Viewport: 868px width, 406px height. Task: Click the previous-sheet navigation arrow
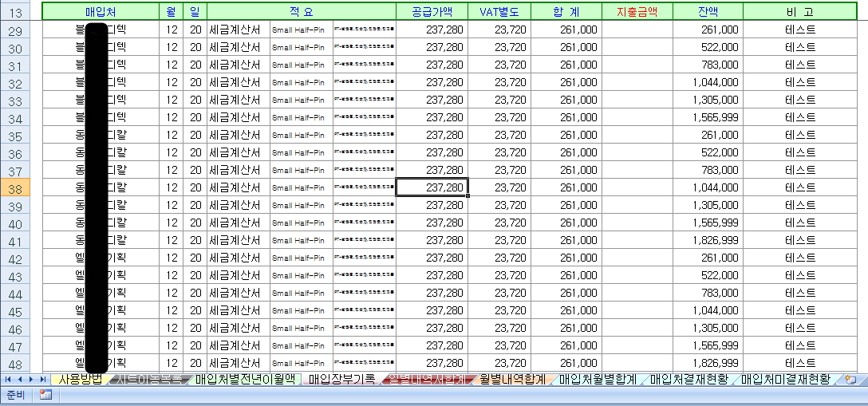[20, 380]
